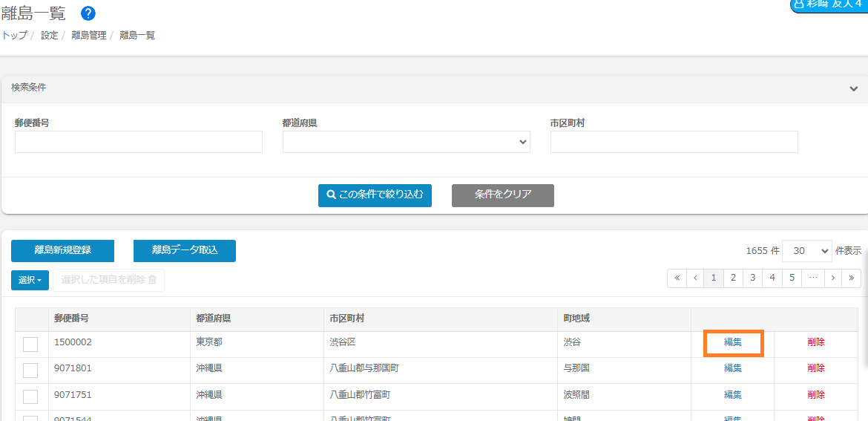This screenshot has height=421, width=868.
Task: Click 編集 for the 渋谷区 row
Action: (733, 342)
